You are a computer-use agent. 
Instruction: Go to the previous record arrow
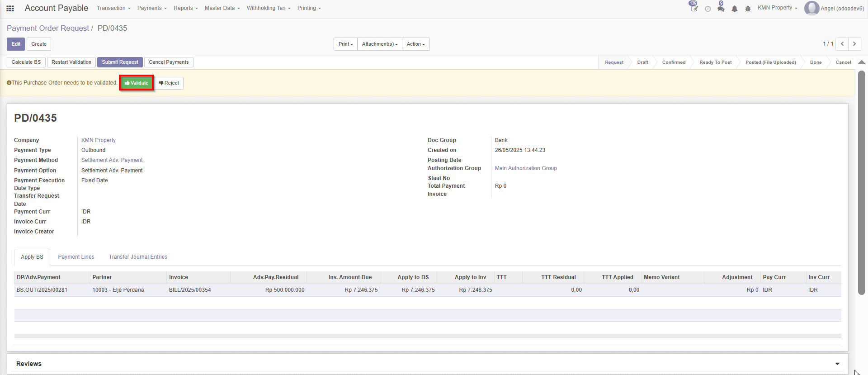pos(842,44)
